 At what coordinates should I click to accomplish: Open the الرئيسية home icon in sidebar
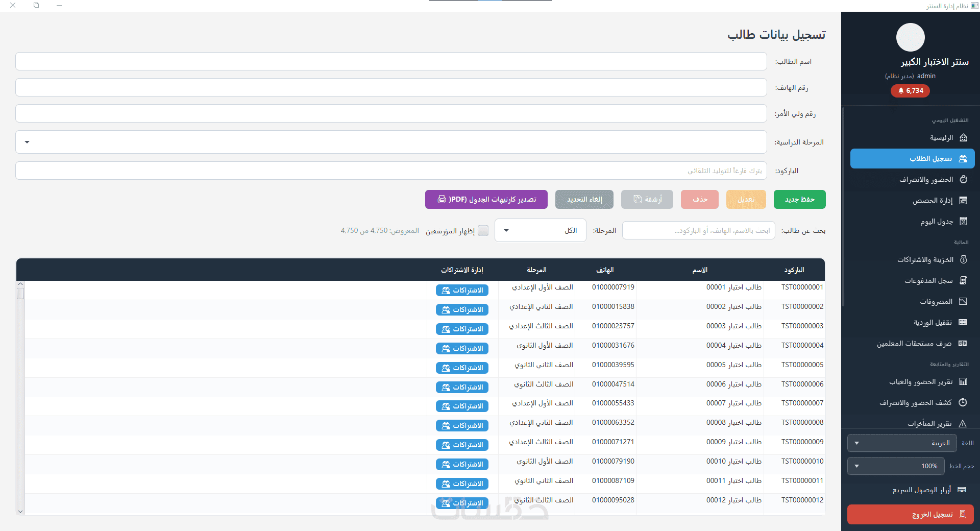click(963, 138)
